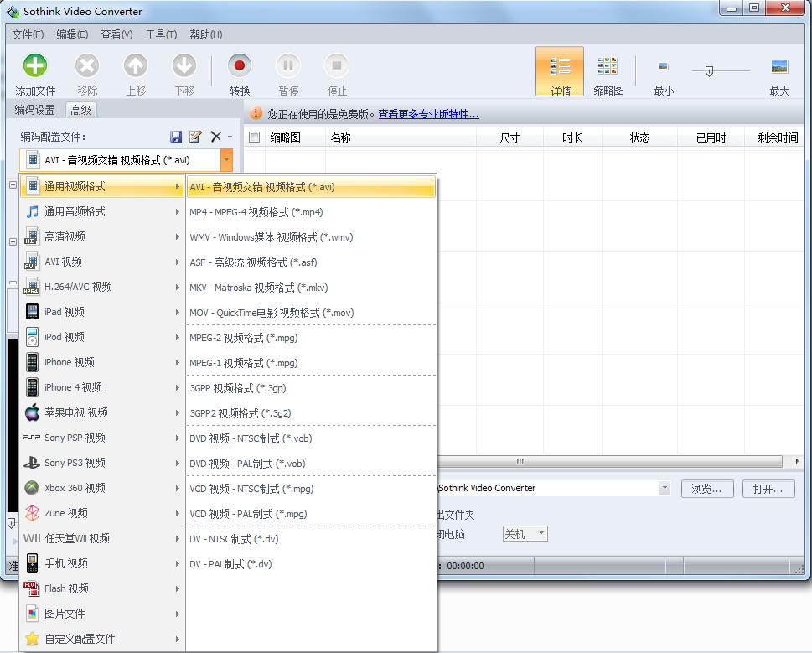Open the iPod 视频 category
This screenshot has width=812, height=653.
pos(101,337)
